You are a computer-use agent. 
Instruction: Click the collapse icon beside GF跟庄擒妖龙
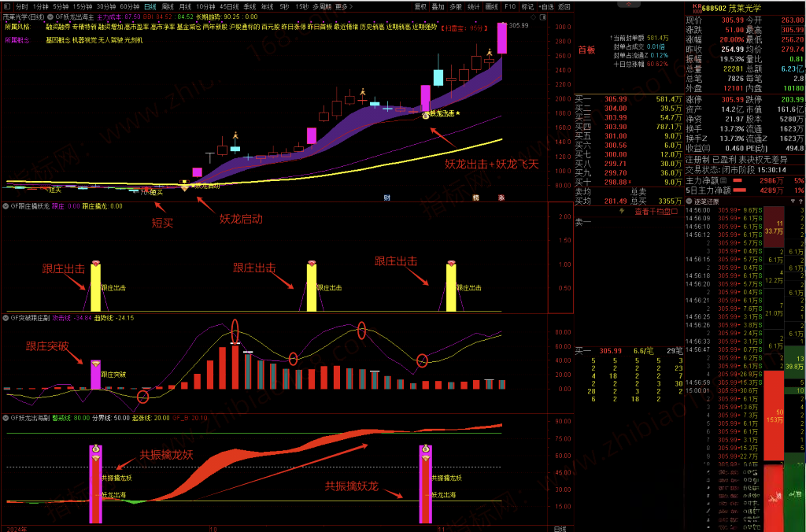coord(4,206)
